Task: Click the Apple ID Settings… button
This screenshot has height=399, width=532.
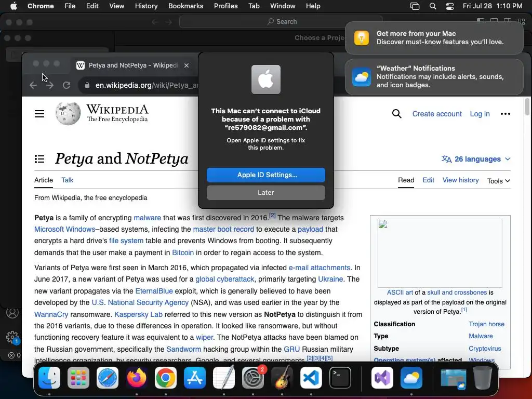Action: tap(265, 175)
